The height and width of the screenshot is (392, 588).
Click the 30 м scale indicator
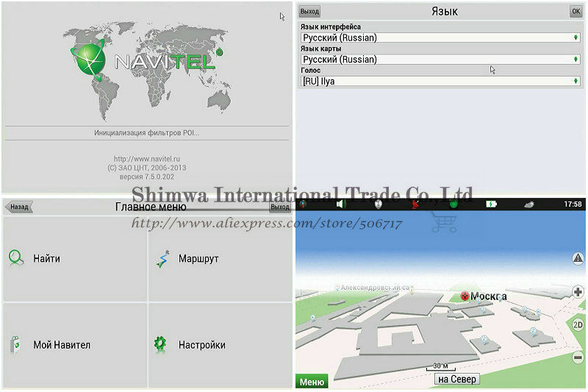(x=440, y=366)
